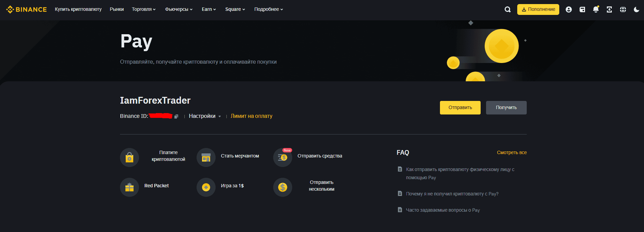Viewport: 644px width, 232px height.
Task: Open 'Отправить средства' option
Action: (320, 156)
